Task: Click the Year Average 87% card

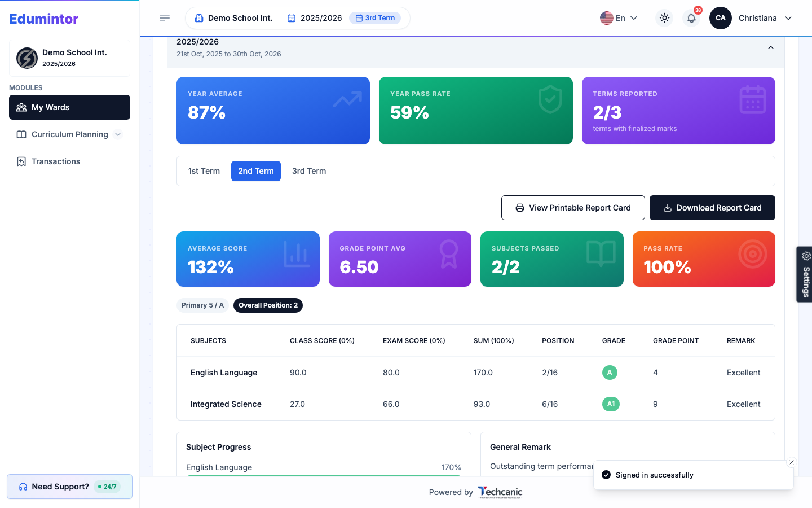Action: click(273, 111)
